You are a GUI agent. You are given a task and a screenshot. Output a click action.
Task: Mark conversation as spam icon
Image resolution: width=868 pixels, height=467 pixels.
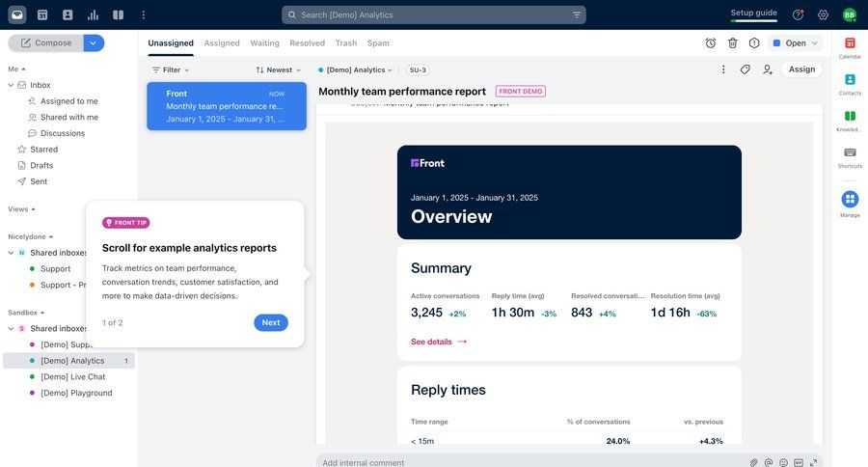click(754, 43)
